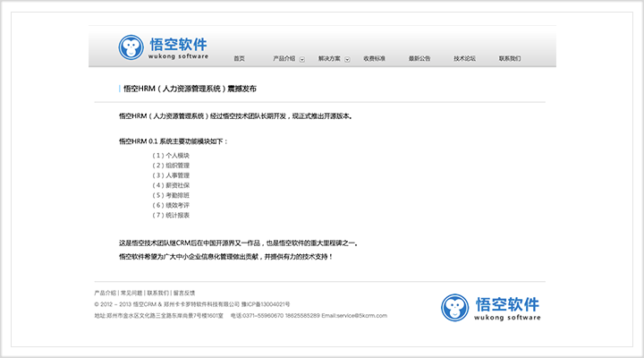
Task: Open the 产品介绍 menu label
Action: tap(284, 59)
